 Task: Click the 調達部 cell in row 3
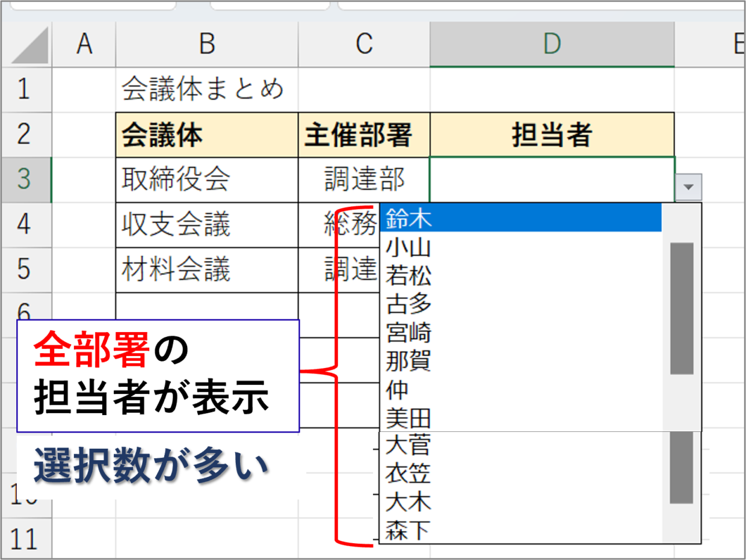tap(364, 180)
